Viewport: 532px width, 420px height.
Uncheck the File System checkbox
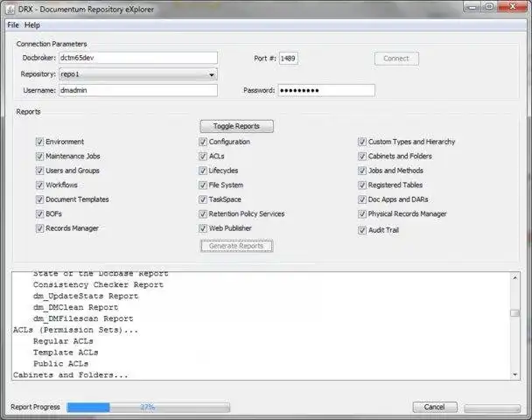[x=203, y=185]
